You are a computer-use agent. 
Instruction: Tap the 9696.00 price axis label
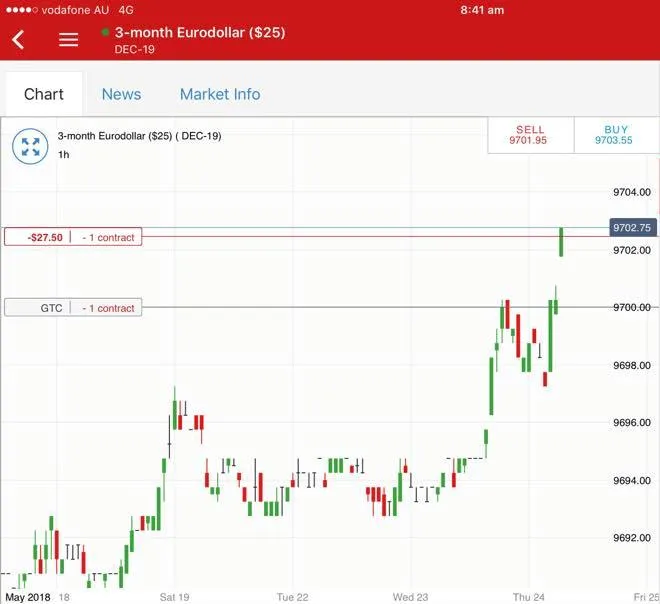[x=632, y=423]
